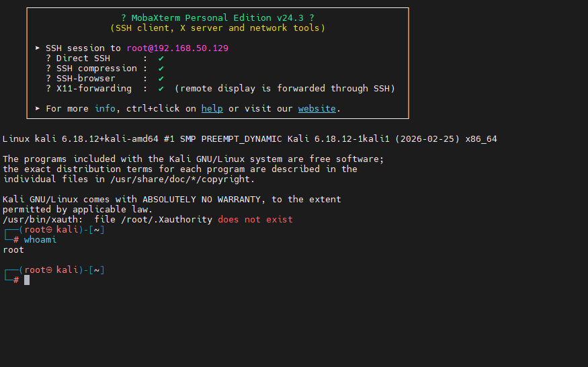The width and height of the screenshot is (588, 367).
Task: Click the question mark before SSH compression
Action: click(48, 69)
